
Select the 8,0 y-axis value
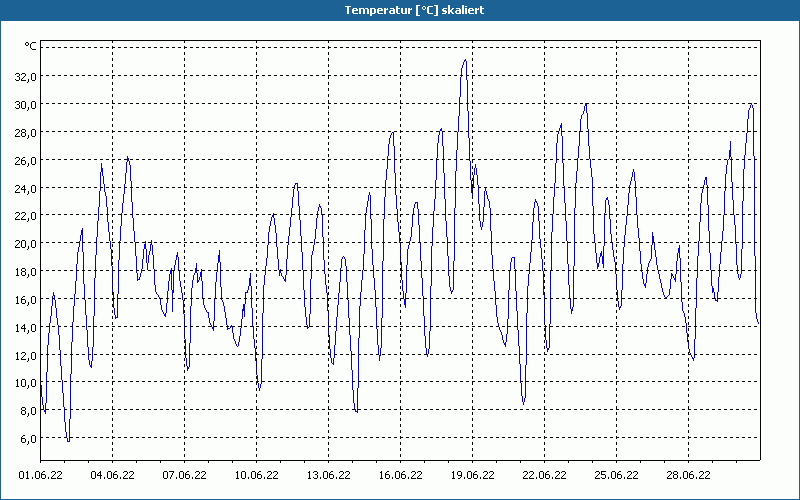click(x=28, y=411)
